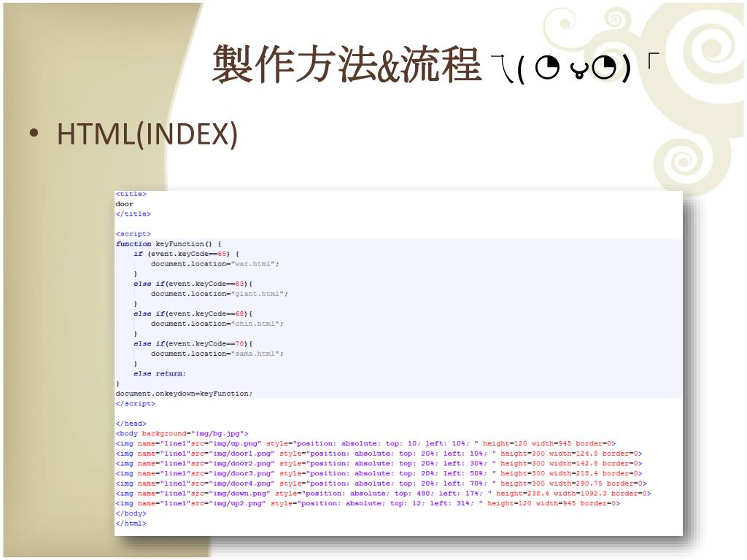Click the line document.location="war.html";
747x560 pixels.
point(215,264)
